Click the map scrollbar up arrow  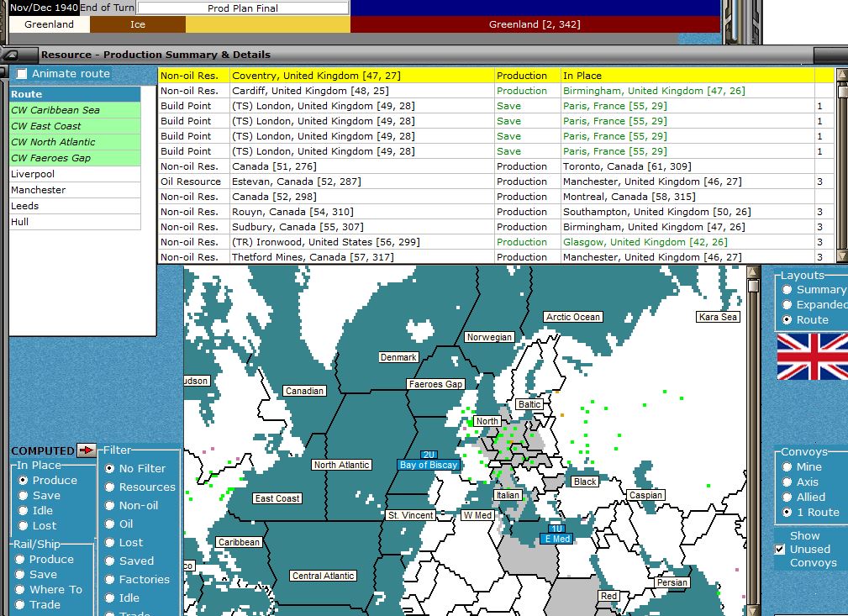coord(753,272)
